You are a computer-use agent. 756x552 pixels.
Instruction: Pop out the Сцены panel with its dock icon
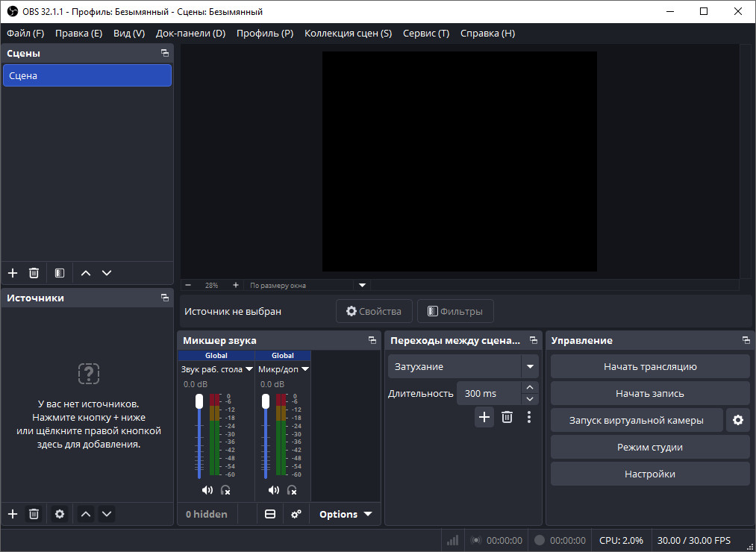[x=164, y=53]
